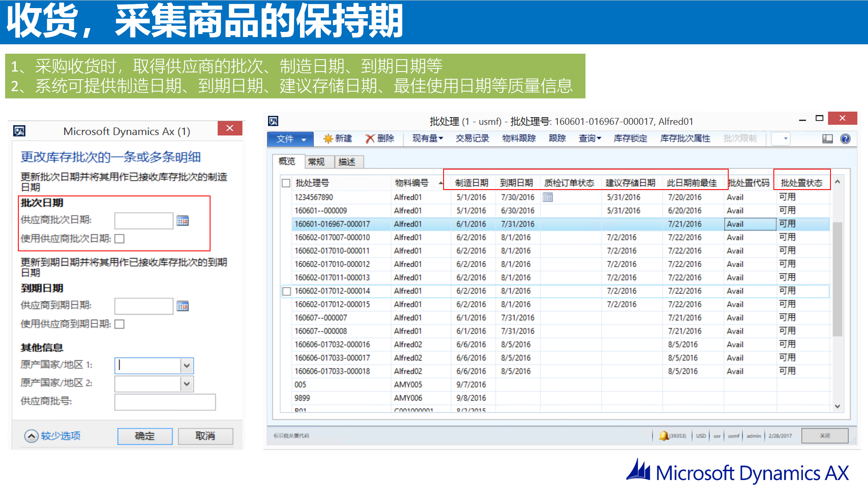Click the calendar icon in 质检订单状态 cell
The width and height of the screenshot is (868, 489).
point(548,197)
